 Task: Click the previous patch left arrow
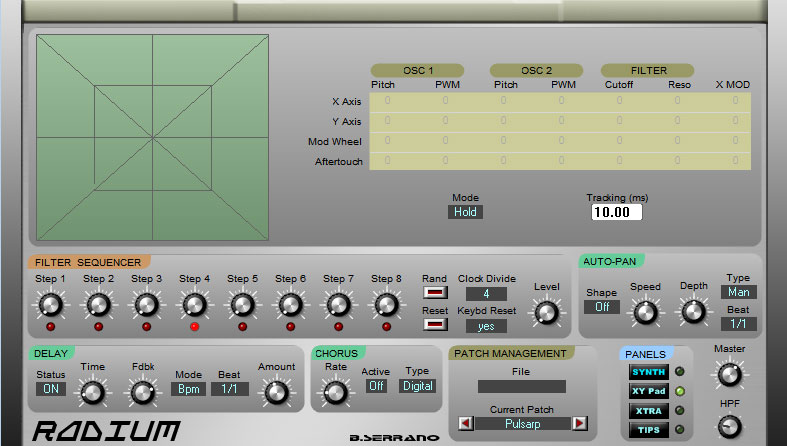(x=464, y=424)
